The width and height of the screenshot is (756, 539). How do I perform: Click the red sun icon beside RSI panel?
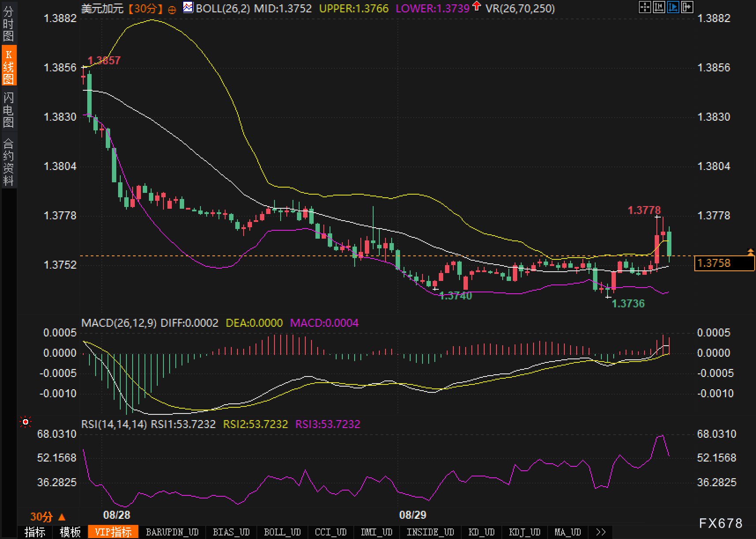pos(26,422)
